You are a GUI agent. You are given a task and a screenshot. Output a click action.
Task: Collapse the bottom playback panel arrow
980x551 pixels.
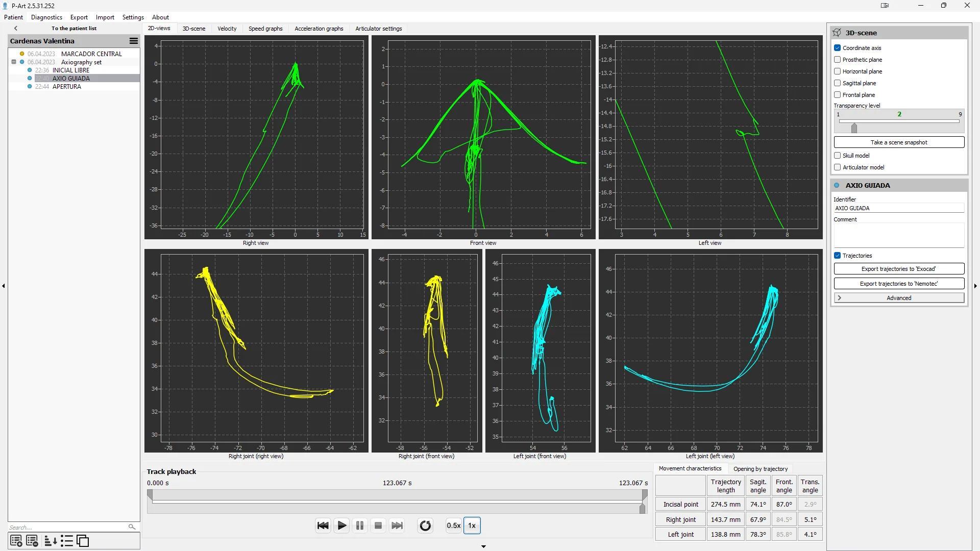coord(483,546)
